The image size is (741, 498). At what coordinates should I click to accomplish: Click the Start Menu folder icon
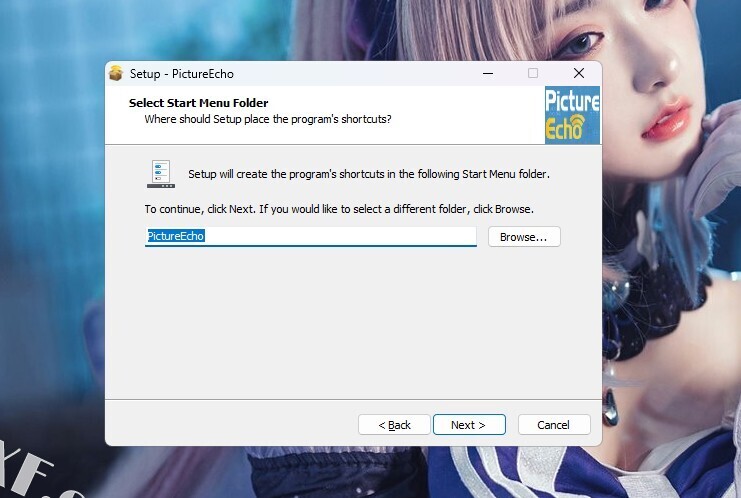coord(161,173)
